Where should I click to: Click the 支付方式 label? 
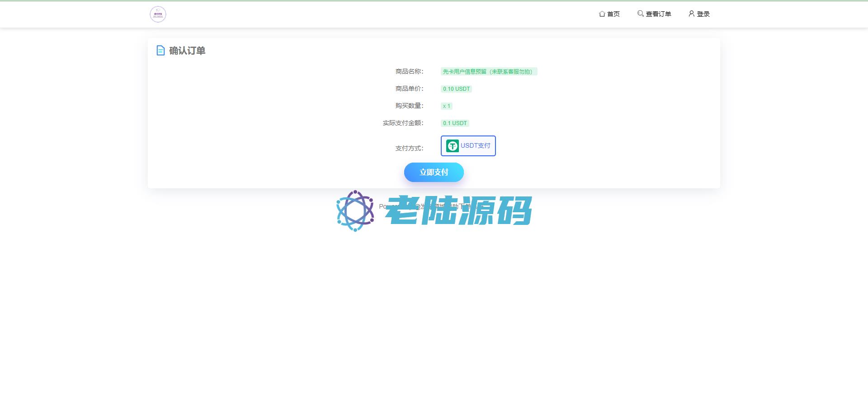pos(409,148)
